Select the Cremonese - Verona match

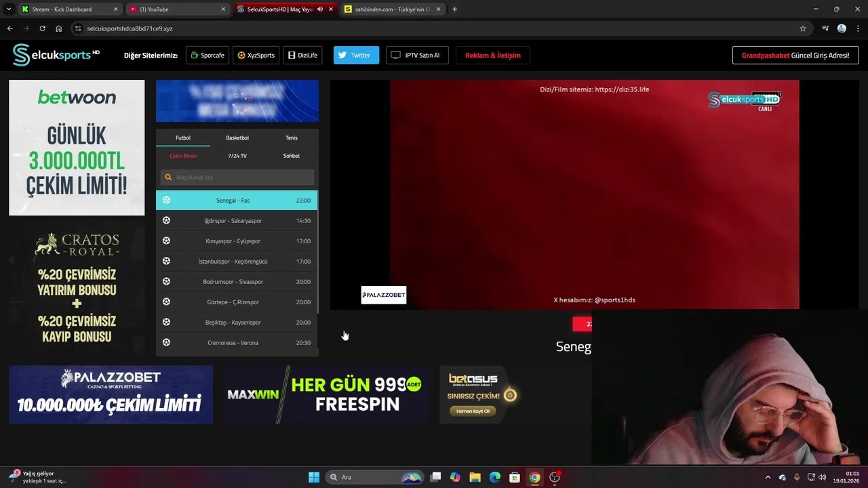pos(237,342)
